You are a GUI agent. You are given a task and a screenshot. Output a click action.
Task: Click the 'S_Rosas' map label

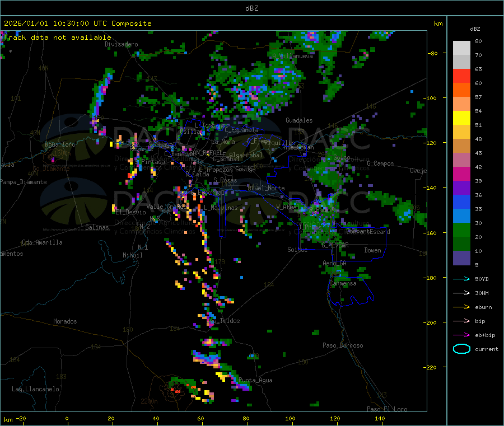click(225, 181)
